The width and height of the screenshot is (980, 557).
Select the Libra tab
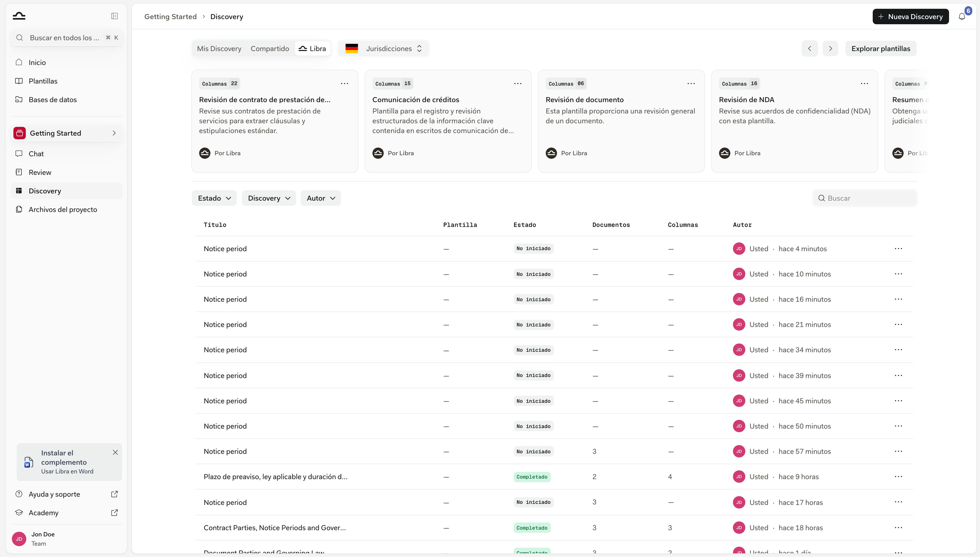click(x=313, y=48)
